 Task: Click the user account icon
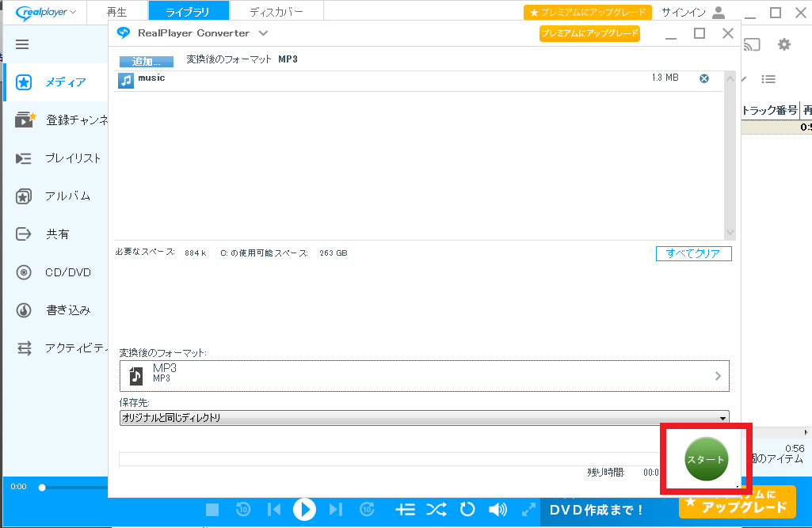pyautogui.click(x=719, y=13)
